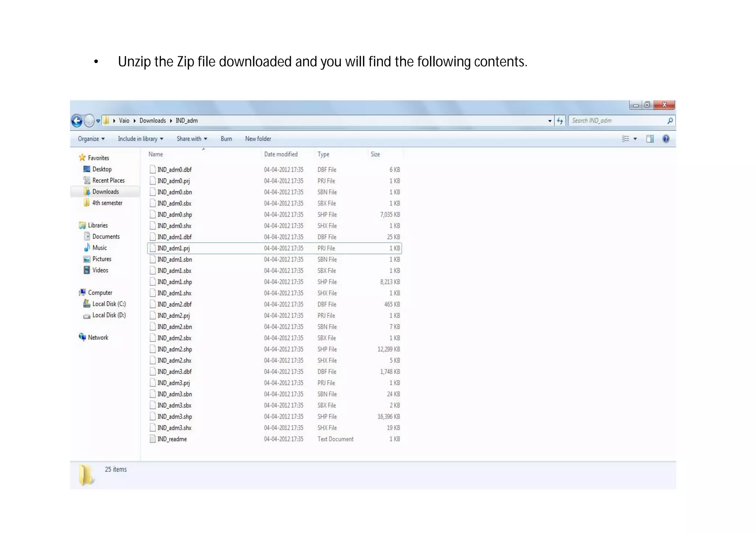The height and width of the screenshot is (534, 756).
Task: Sort by the Type column header
Action: (x=323, y=154)
